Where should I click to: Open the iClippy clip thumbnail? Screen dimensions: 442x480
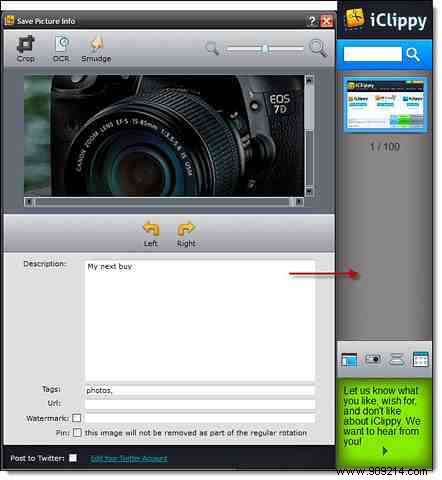385,104
